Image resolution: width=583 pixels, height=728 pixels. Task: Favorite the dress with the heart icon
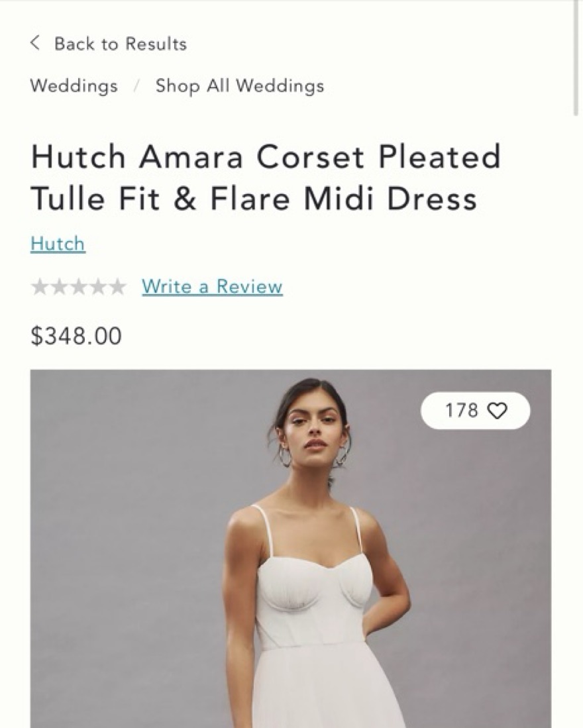pyautogui.click(x=498, y=411)
